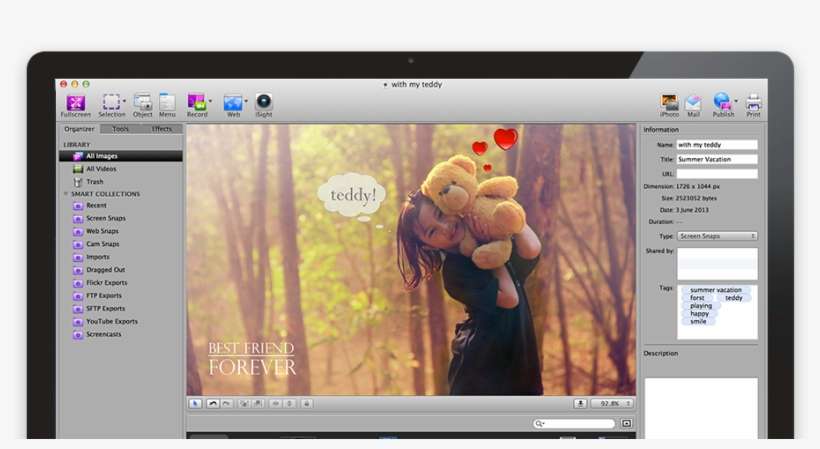
Task: Start a Fullscreen capture
Action: (76, 106)
